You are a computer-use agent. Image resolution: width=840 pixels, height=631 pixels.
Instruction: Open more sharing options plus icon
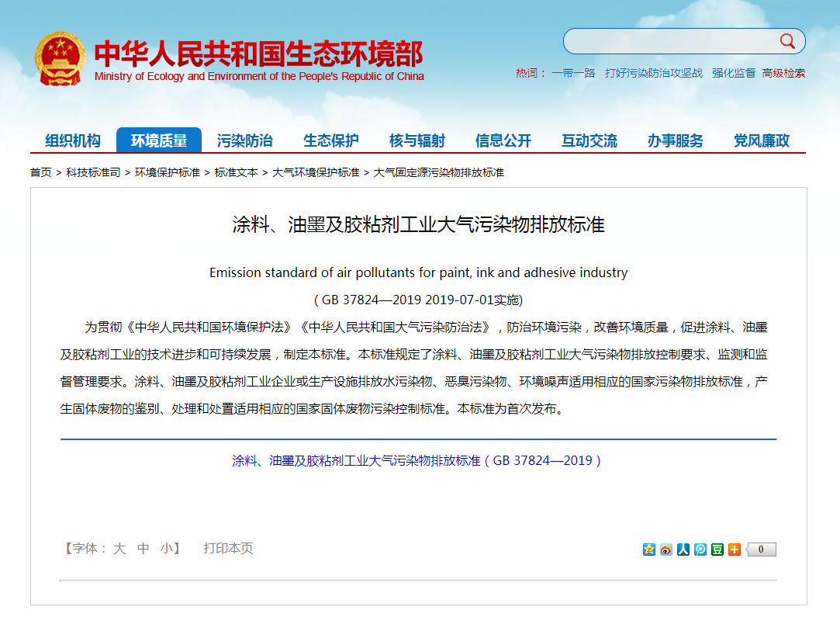[734, 550]
